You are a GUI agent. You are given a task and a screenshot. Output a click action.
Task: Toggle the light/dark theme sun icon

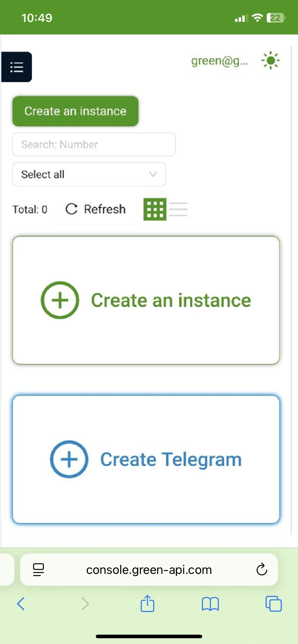click(271, 61)
